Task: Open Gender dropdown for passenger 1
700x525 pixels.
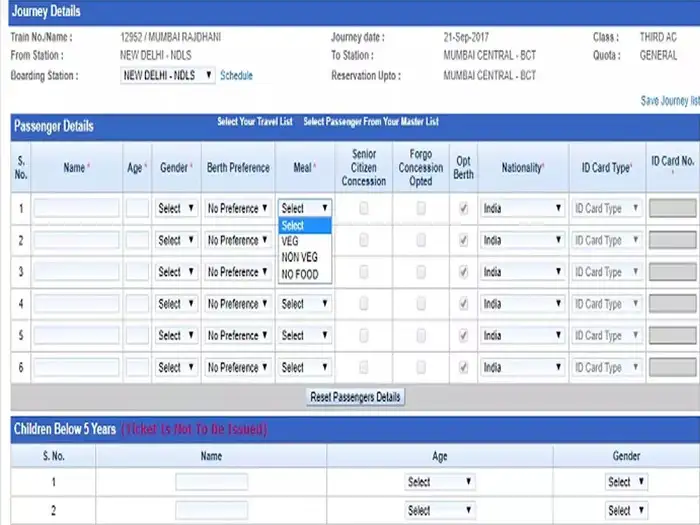Action: (x=176, y=209)
